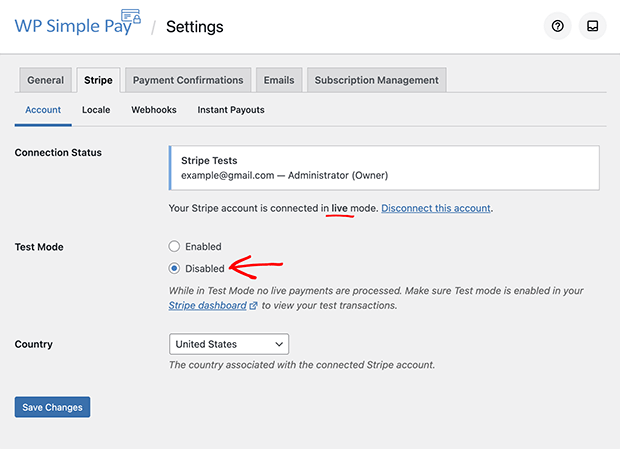
Task: Click Disconnect this account link
Action: 436,208
